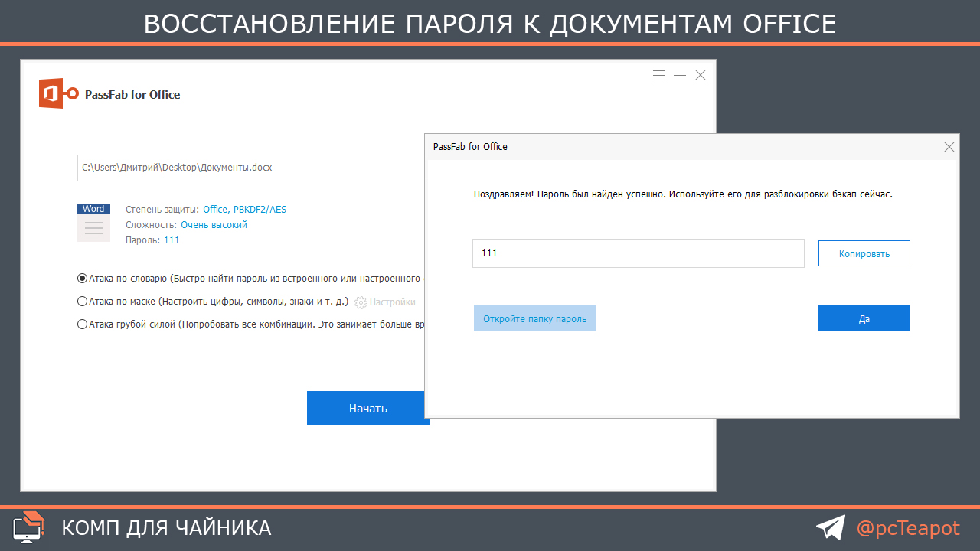Image resolution: width=980 pixels, height=551 pixels.
Task: Close the password found dialog
Action: (x=949, y=147)
